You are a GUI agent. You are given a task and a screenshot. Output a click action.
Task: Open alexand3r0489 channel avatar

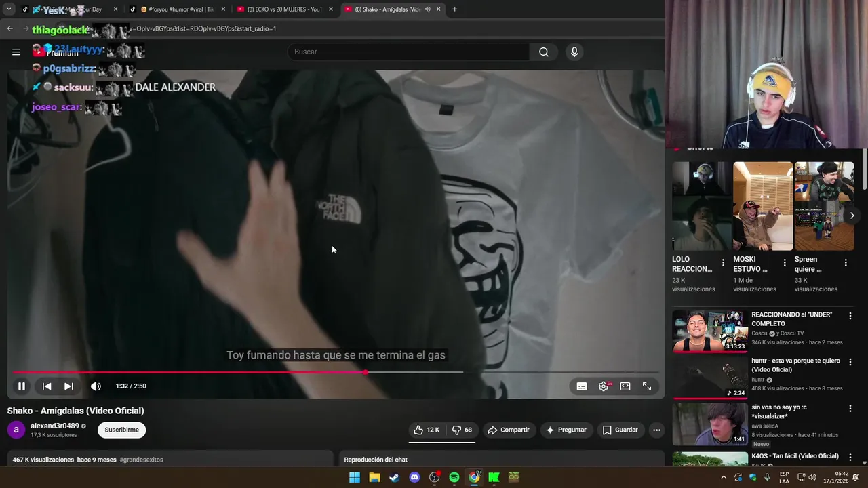click(16, 430)
